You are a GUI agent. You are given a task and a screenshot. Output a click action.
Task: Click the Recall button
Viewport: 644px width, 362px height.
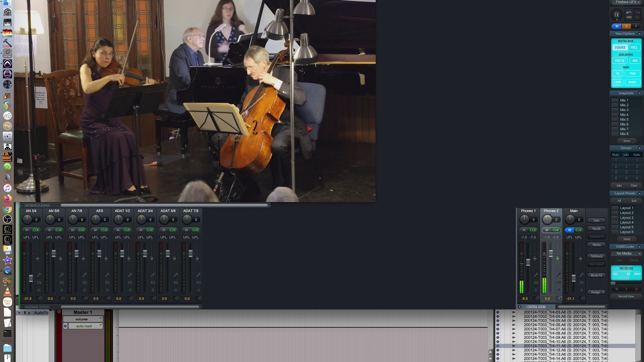[x=596, y=228]
